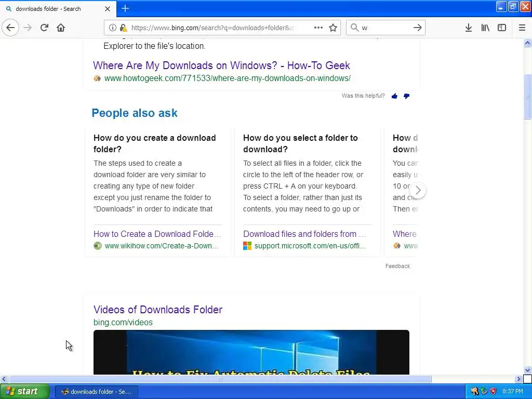Click the taskbar clock 8:37 PM
This screenshot has height=399, width=532.
click(x=513, y=392)
